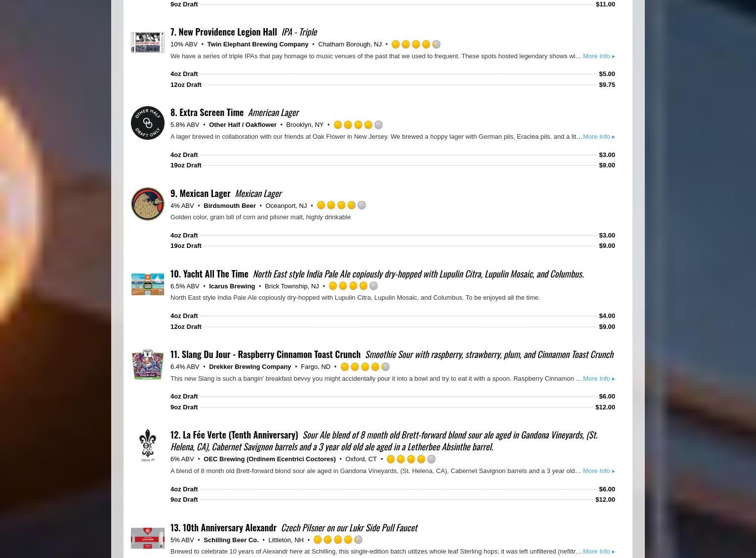Open the Twin Elephant Brewing Company link
The image size is (756, 558).
click(x=257, y=44)
